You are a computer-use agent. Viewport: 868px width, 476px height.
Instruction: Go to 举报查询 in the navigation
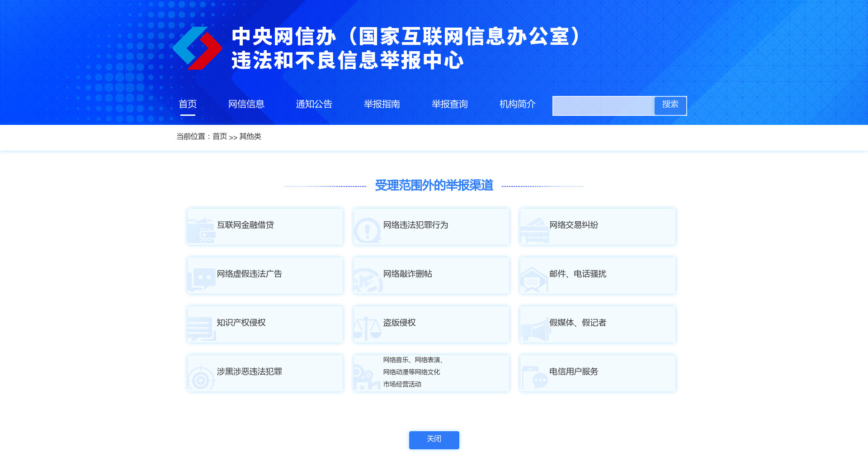[450, 104]
